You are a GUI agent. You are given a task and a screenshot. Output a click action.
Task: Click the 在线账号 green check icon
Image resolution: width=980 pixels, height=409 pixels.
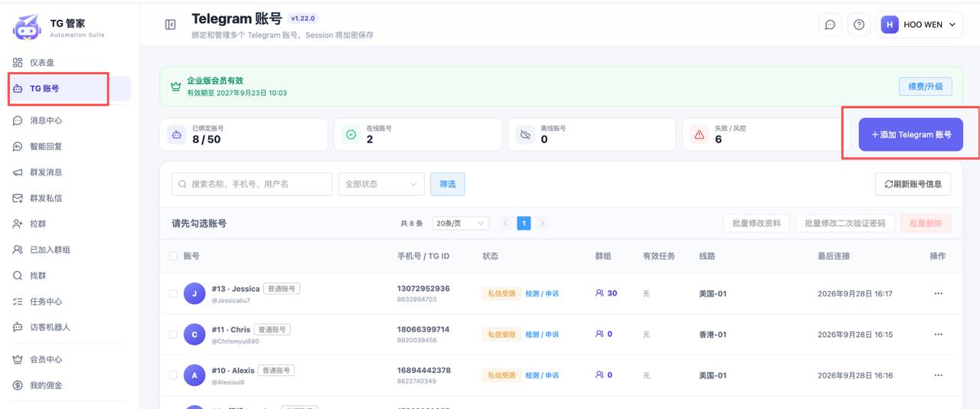[x=351, y=135]
